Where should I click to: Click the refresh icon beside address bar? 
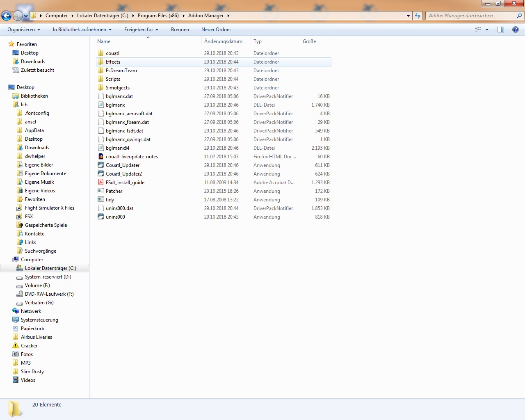click(x=418, y=16)
